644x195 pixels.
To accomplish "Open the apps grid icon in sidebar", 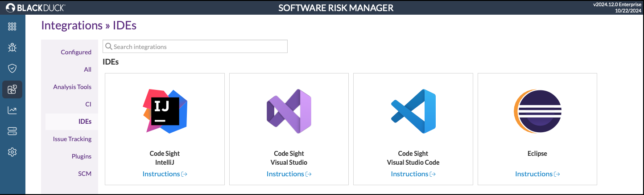I will pos(12,26).
